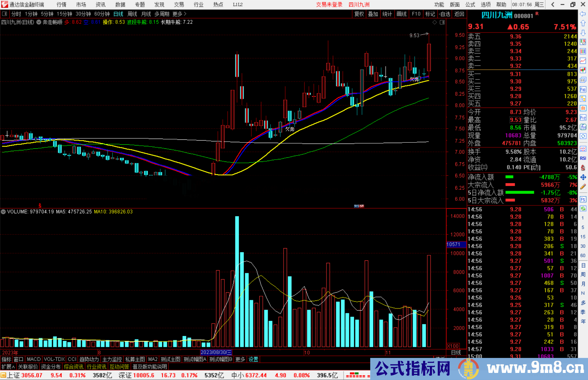This screenshot has height=380, width=588.
Task: Toggle the panel icon left of 分时
Action: 5,14
